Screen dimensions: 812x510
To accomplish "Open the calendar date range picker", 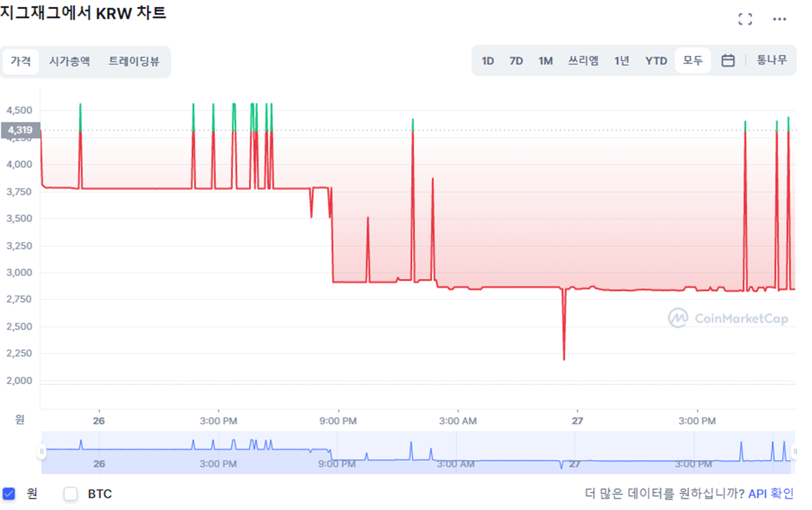I will point(728,60).
